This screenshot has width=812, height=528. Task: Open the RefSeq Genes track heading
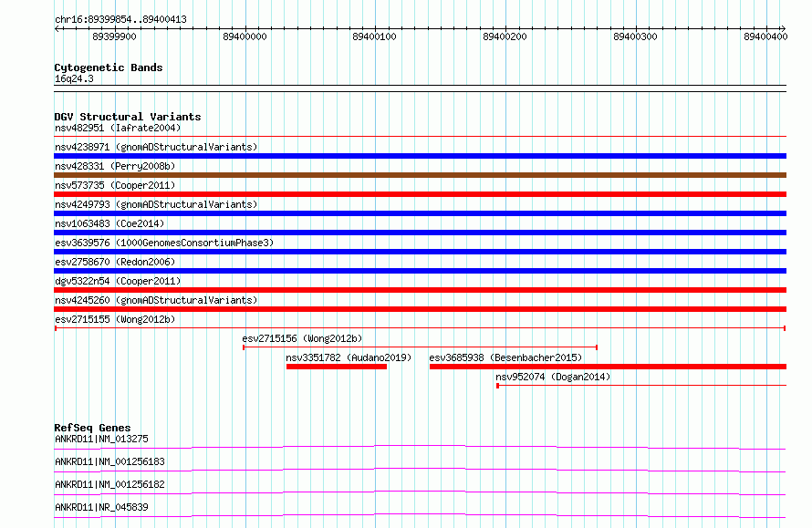92,428
